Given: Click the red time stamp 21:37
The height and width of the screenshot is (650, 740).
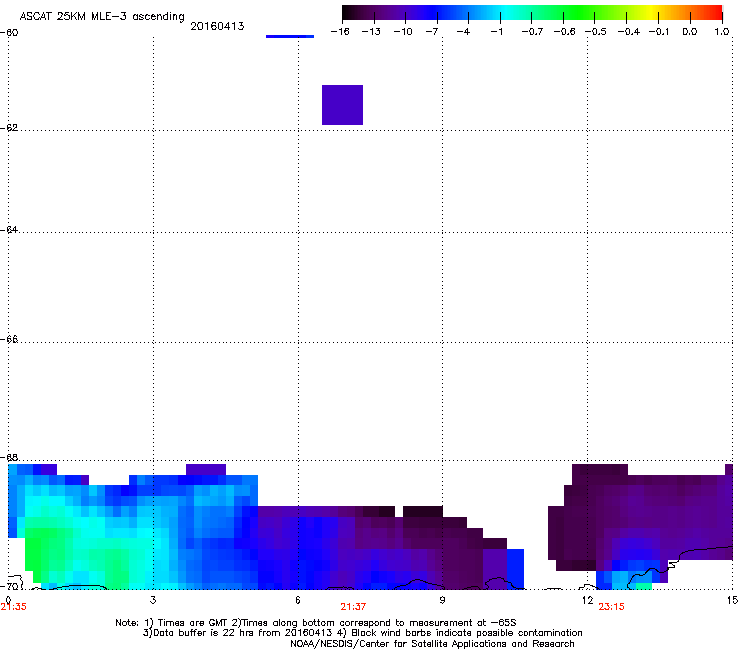Looking at the screenshot, I should click(x=353, y=607).
